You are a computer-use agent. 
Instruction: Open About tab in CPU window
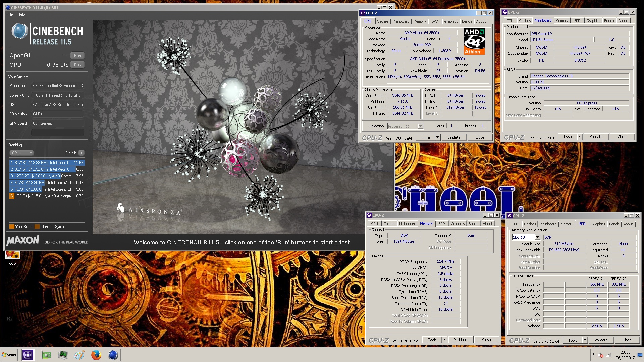coord(481,21)
